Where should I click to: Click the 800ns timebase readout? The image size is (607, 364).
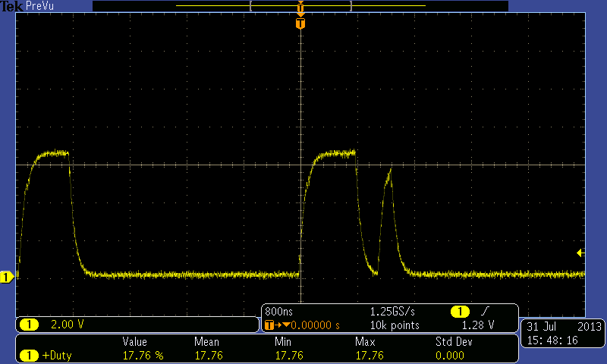click(278, 312)
